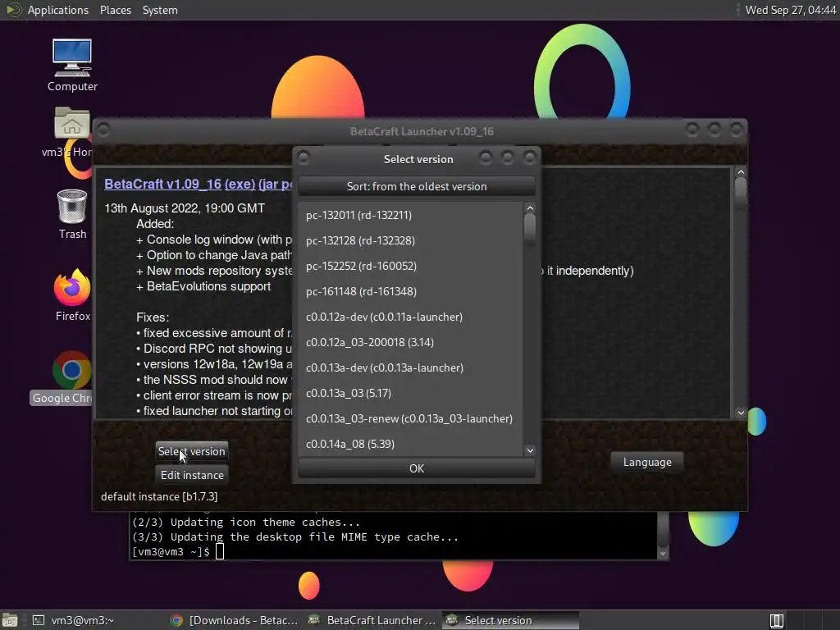The width and height of the screenshot is (840, 630).
Task: Click the clock showing Wed Sep 27
Action: (790, 10)
